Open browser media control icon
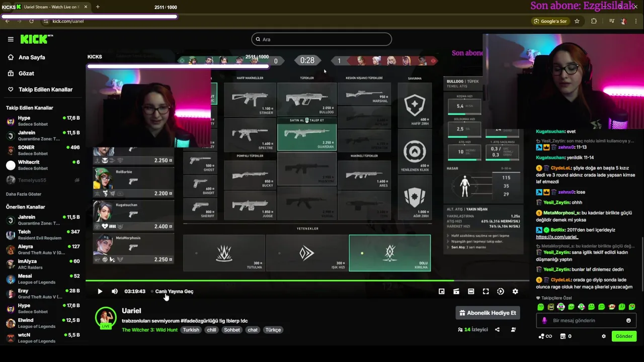The image size is (644, 362). pos(612,21)
